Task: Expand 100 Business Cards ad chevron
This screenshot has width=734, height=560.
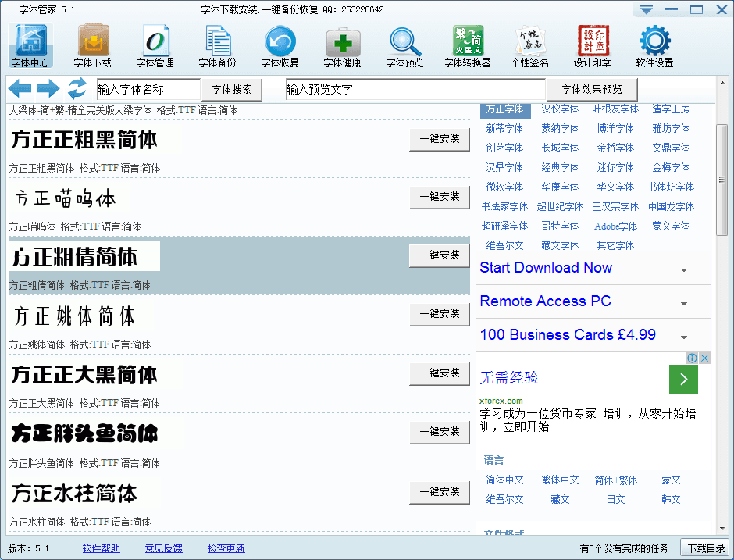Action: coord(684,337)
